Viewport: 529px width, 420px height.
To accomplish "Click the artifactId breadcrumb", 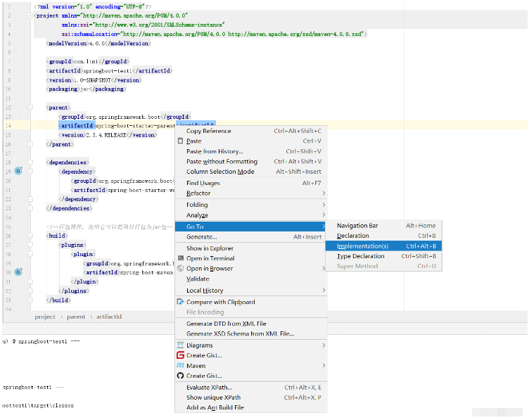I will 109,317.
